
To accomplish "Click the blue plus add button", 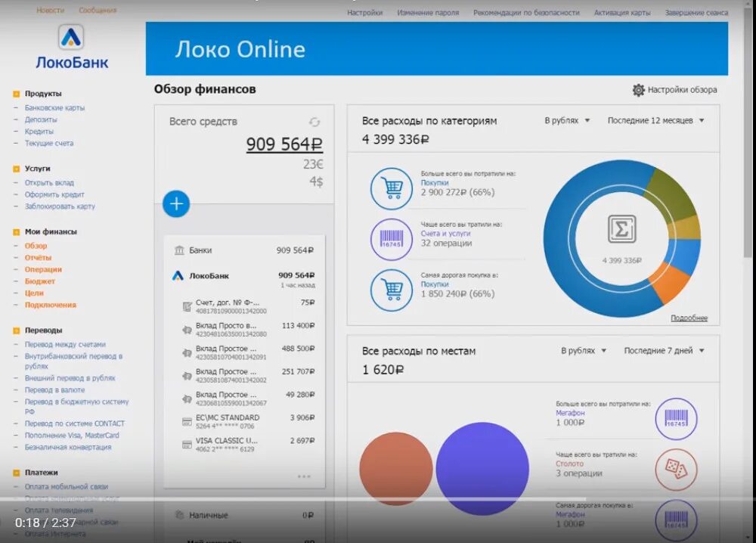I will (x=176, y=203).
